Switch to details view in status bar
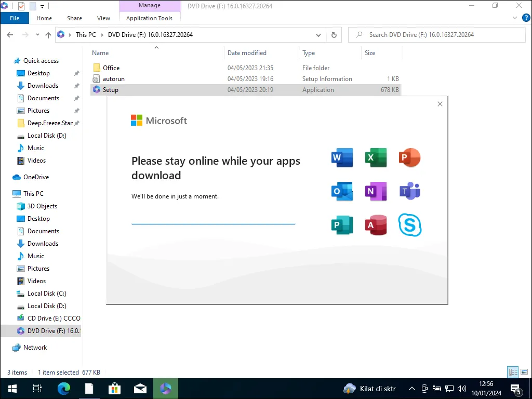532x399 pixels. [x=513, y=372]
